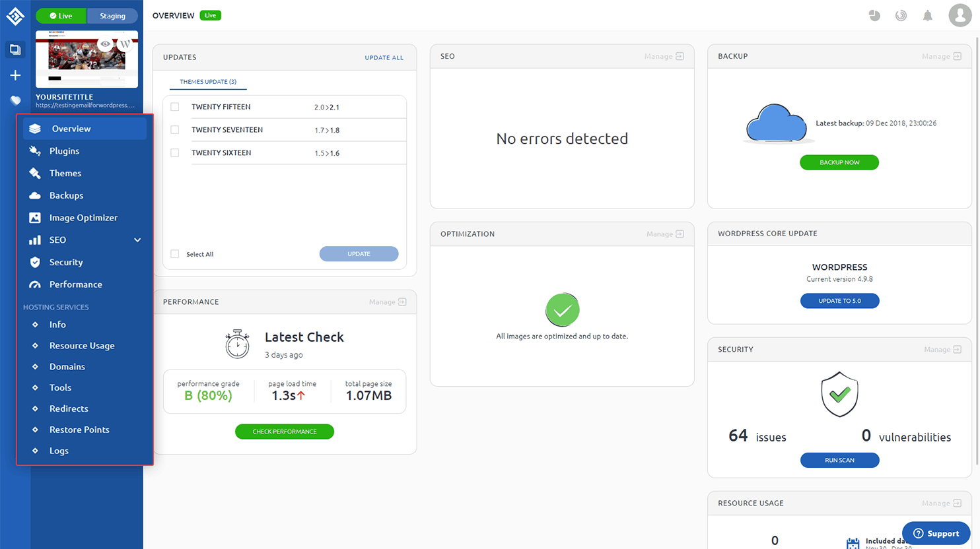
Task: Click the Update All link
Action: click(384, 57)
